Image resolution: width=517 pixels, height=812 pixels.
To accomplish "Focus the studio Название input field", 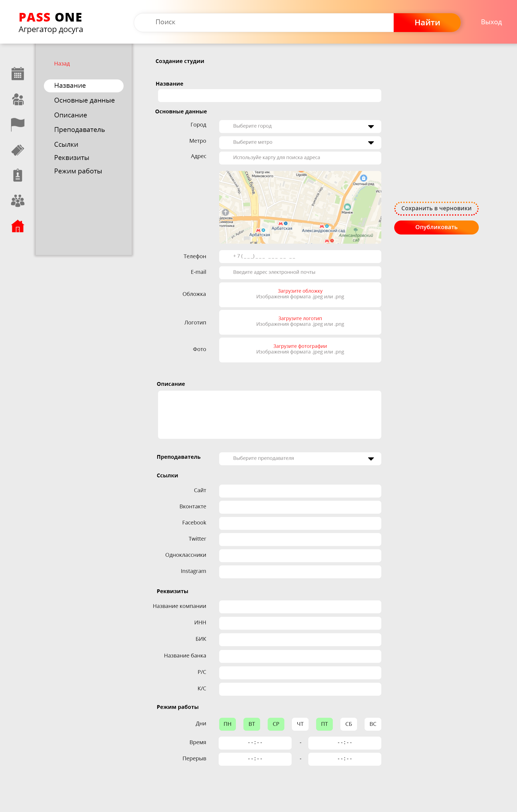I will [x=270, y=96].
